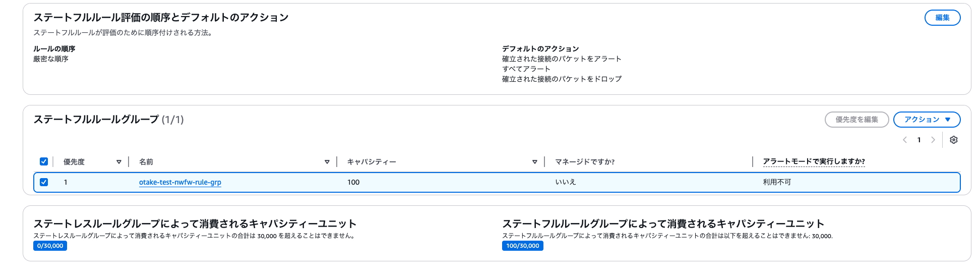Toggle the select-all header checkbox
This screenshot has height=278, width=980.
(44, 161)
